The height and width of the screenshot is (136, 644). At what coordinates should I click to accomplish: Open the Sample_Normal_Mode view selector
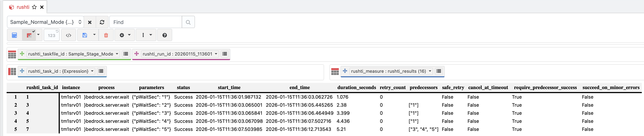coord(45,22)
